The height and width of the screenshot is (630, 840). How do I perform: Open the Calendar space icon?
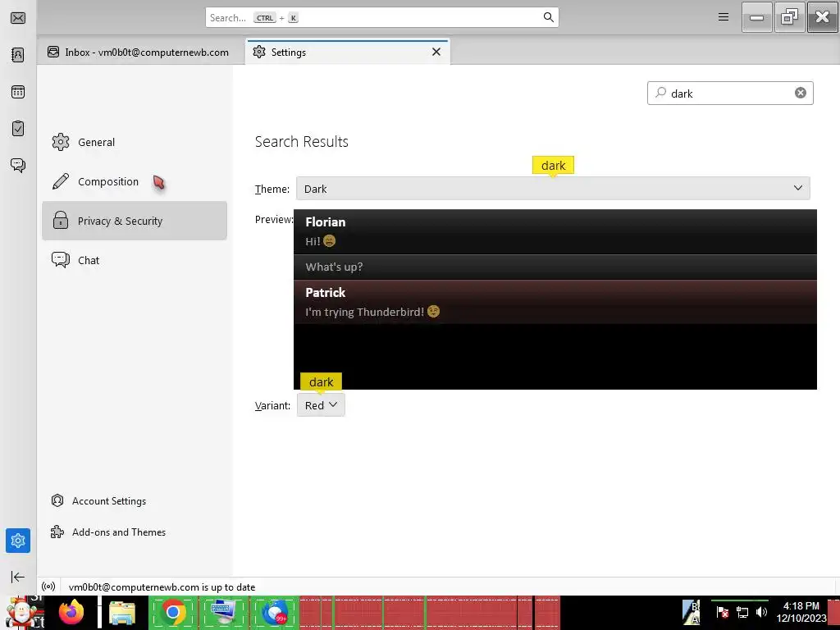[x=18, y=92]
